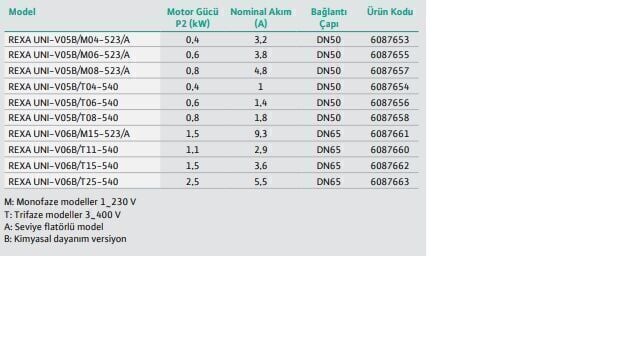
Task: Select the REXA UNI-V05B/T08-540 row
Action: coord(211,118)
